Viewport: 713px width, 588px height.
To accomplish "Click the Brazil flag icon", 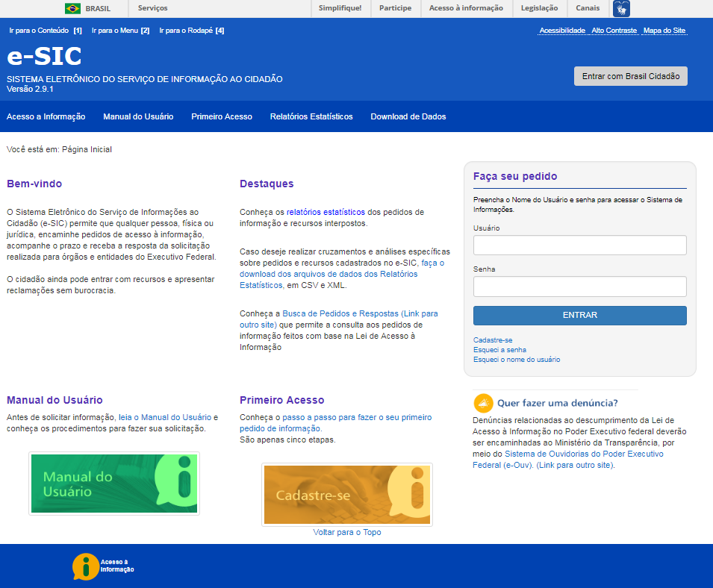I will click(72, 8).
